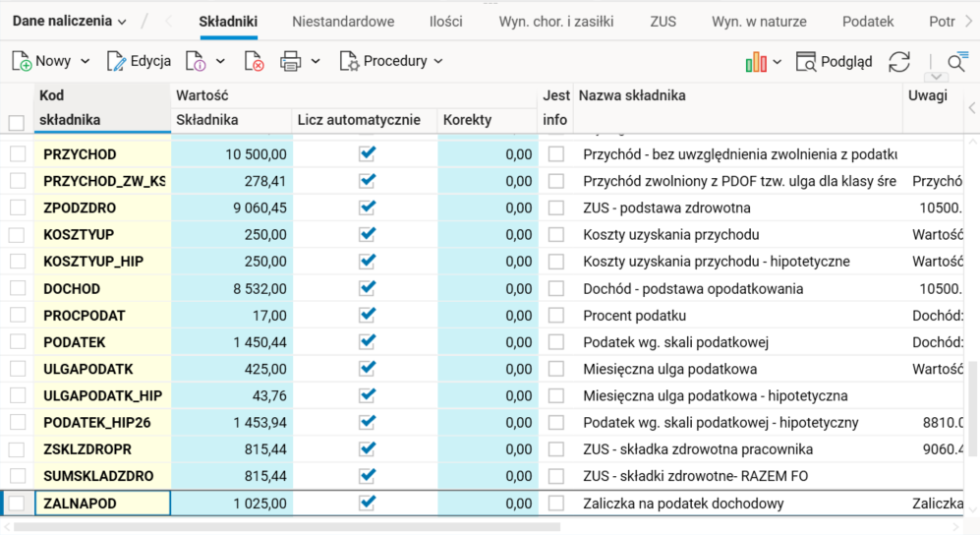Click the Edycja pencil icon
The height and width of the screenshot is (535, 980).
click(x=117, y=62)
